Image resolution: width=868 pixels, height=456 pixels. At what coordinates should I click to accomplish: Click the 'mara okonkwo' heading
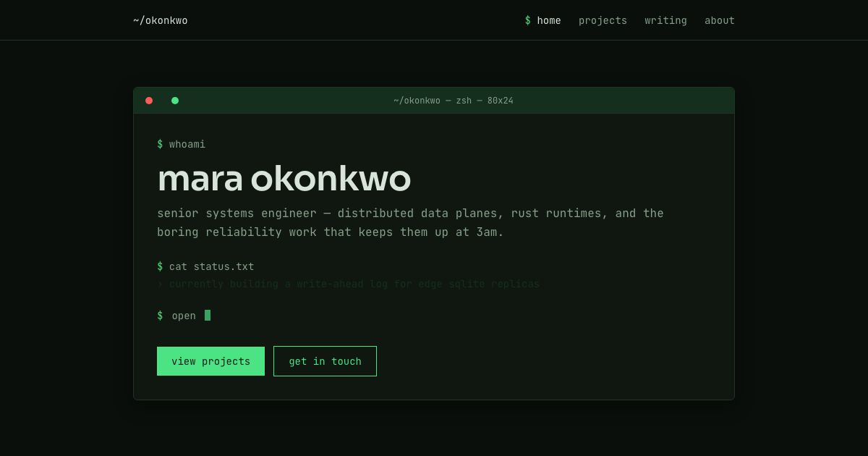[284, 179]
